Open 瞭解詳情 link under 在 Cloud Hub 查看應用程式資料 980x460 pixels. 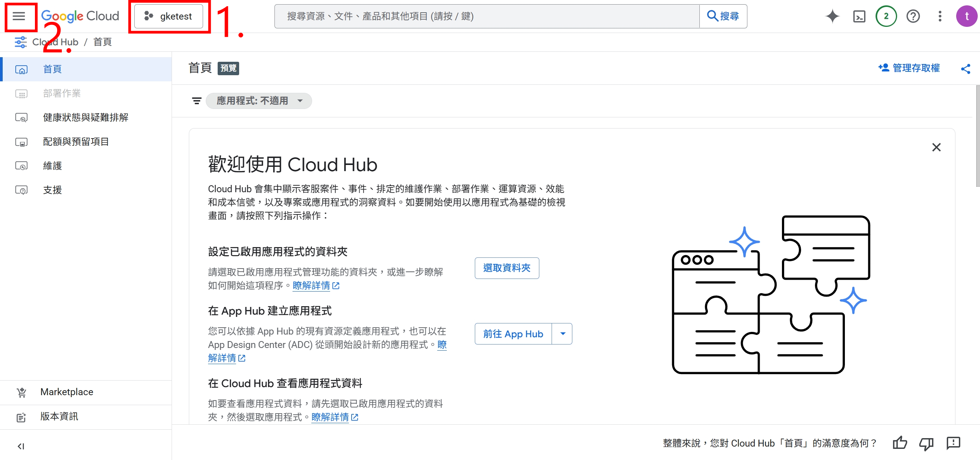coord(335,417)
